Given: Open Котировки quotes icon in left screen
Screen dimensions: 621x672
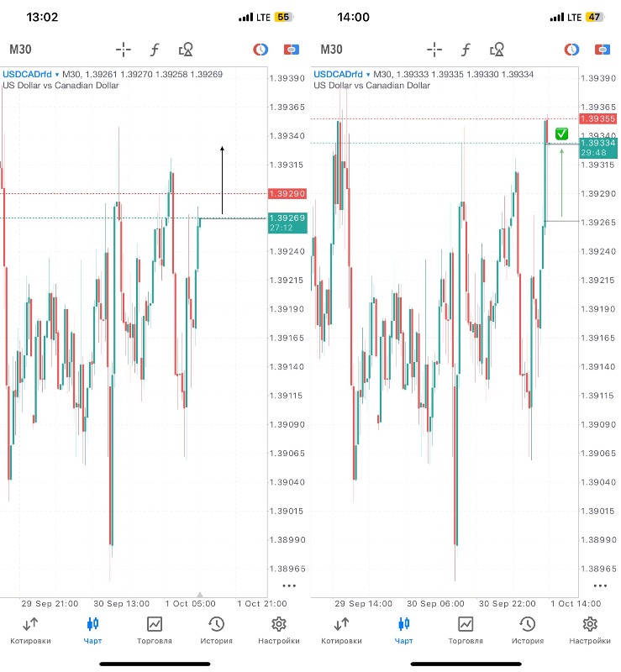Looking at the screenshot, I should click(30, 631).
